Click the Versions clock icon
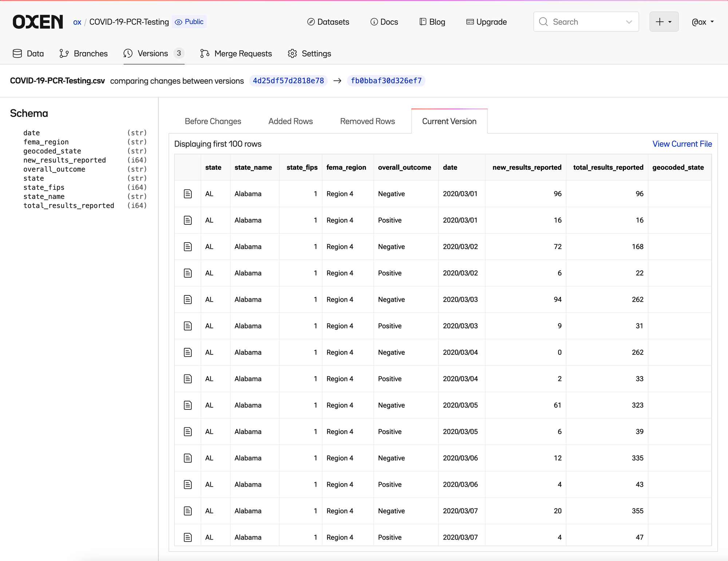 coord(128,54)
